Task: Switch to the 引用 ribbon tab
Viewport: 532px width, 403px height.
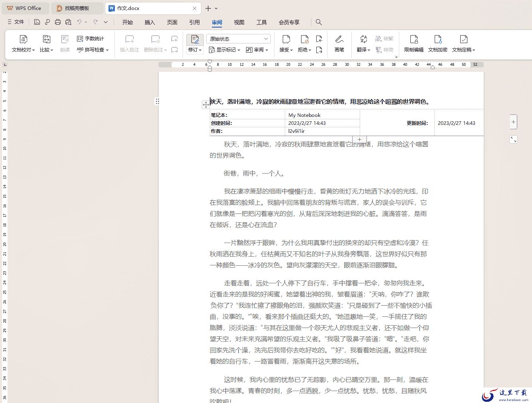Action: [195, 22]
